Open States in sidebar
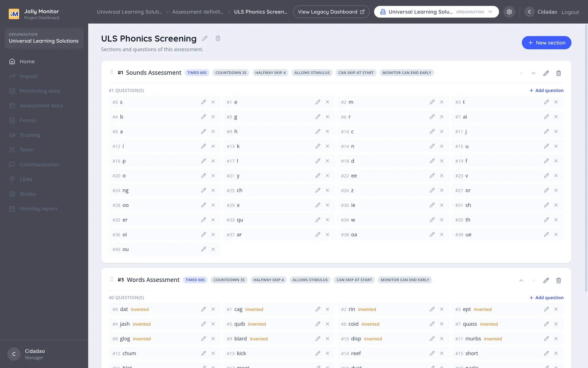Viewport: 588px width, 368px height. click(x=44, y=194)
